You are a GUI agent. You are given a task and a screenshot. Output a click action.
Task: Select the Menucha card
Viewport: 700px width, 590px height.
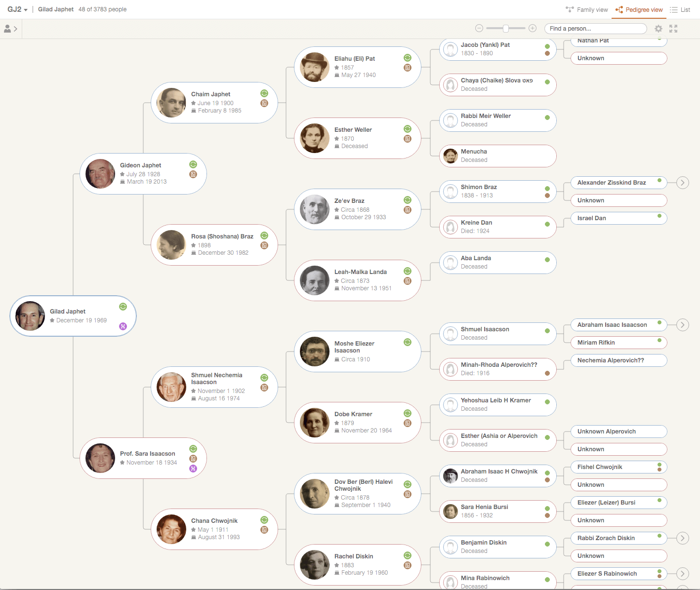(498, 156)
